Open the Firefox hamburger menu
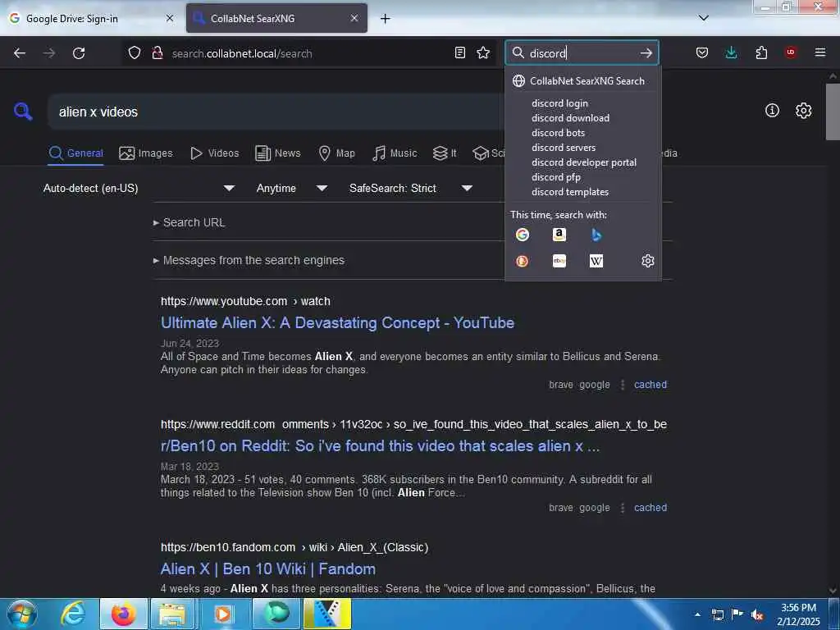Viewport: 840px width, 630px height. [x=820, y=52]
